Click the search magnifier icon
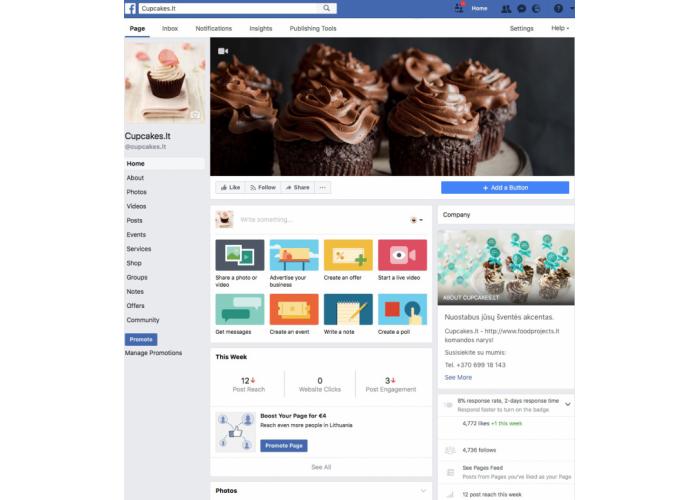Screen dimensions: 700x500 [326, 8]
